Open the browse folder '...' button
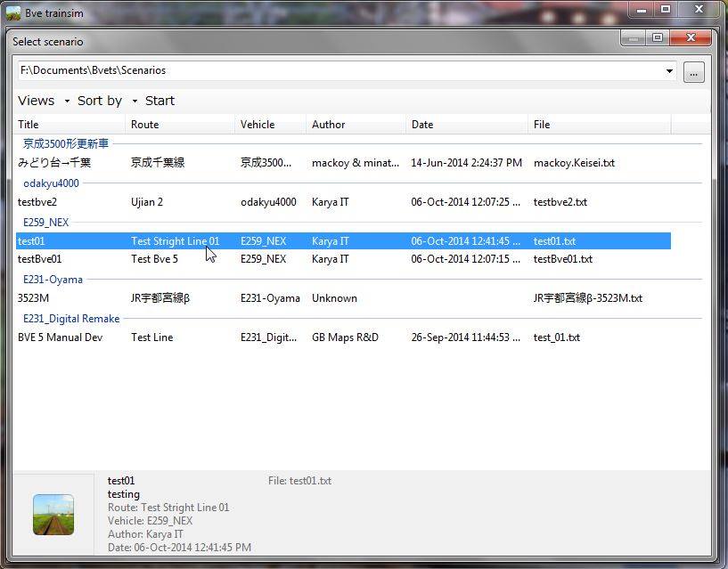Image resolution: width=728 pixels, height=569 pixels. 693,73
